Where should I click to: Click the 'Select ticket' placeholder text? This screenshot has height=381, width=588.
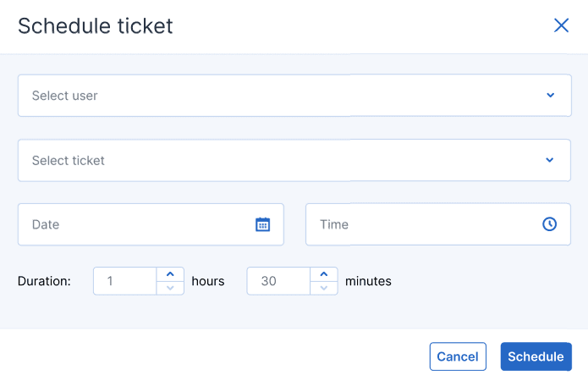[x=69, y=160]
